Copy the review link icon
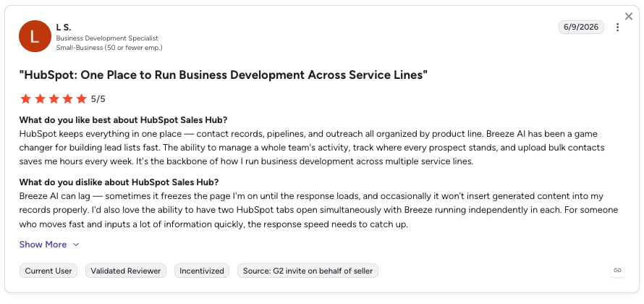The width and height of the screenshot is (644, 304). coord(617,270)
